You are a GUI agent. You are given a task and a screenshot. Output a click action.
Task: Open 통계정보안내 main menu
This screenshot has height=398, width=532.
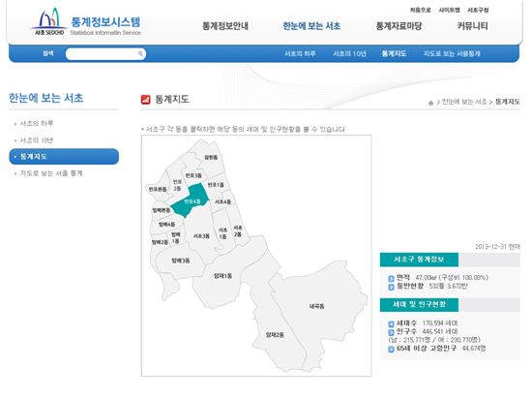coord(225,26)
